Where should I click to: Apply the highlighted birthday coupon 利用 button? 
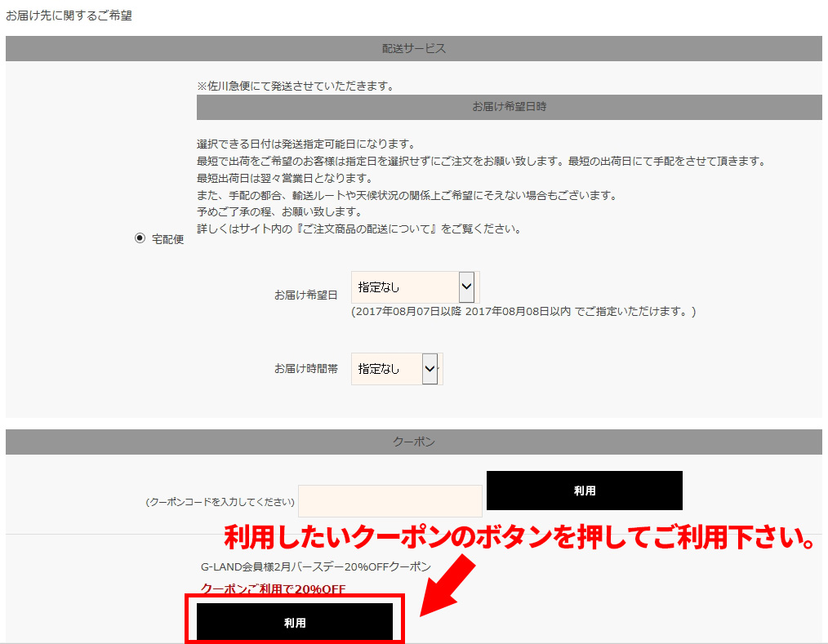(x=295, y=621)
